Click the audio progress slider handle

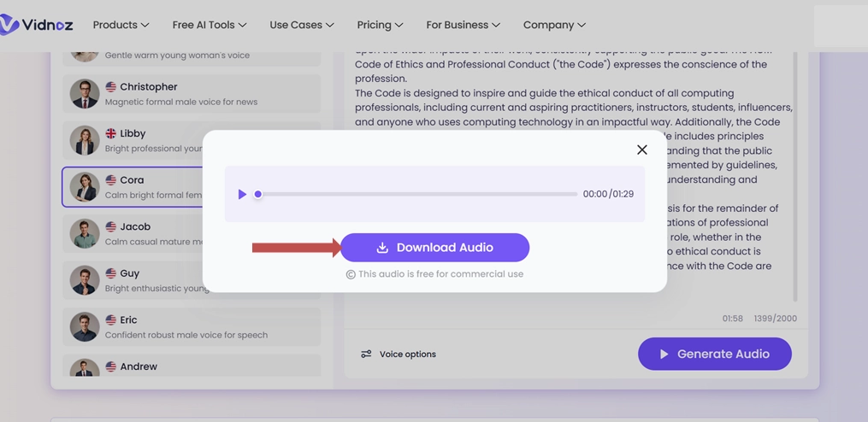coord(258,195)
